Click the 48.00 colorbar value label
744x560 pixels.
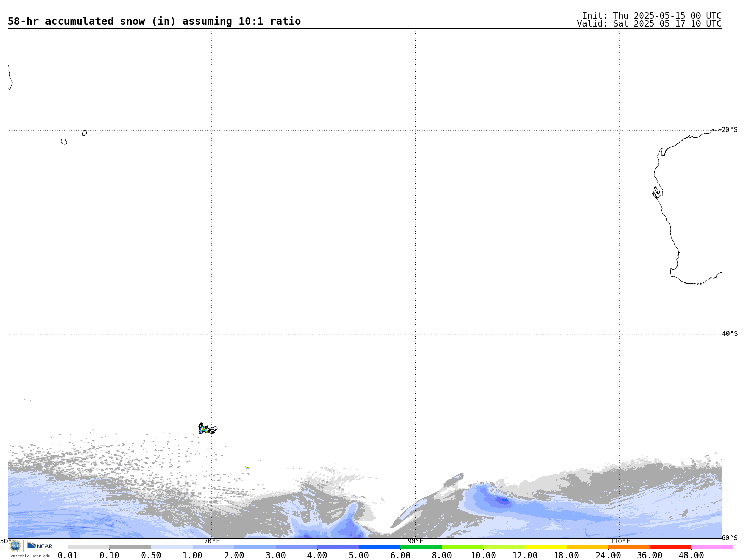(691, 556)
